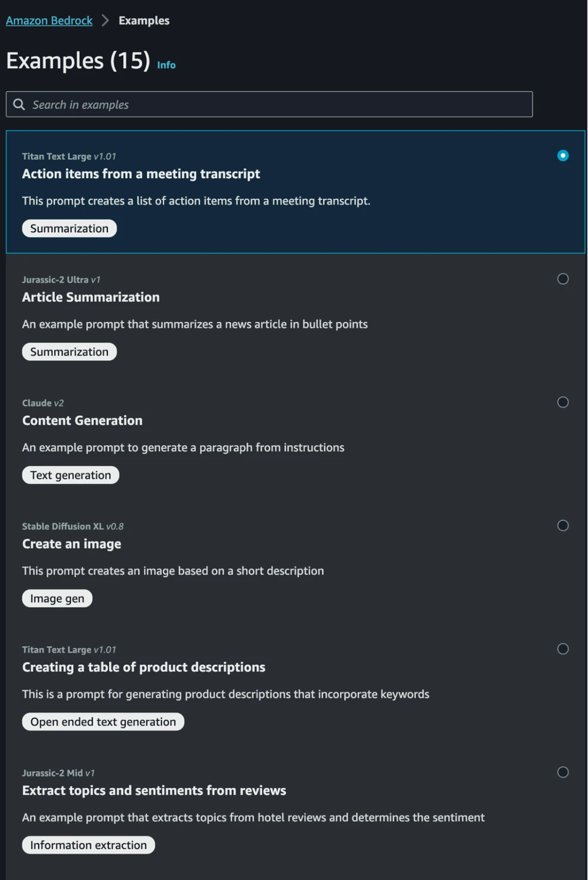This screenshot has width=588, height=880.
Task: Click the Text generation badge under Content Generation
Action: [x=70, y=475]
